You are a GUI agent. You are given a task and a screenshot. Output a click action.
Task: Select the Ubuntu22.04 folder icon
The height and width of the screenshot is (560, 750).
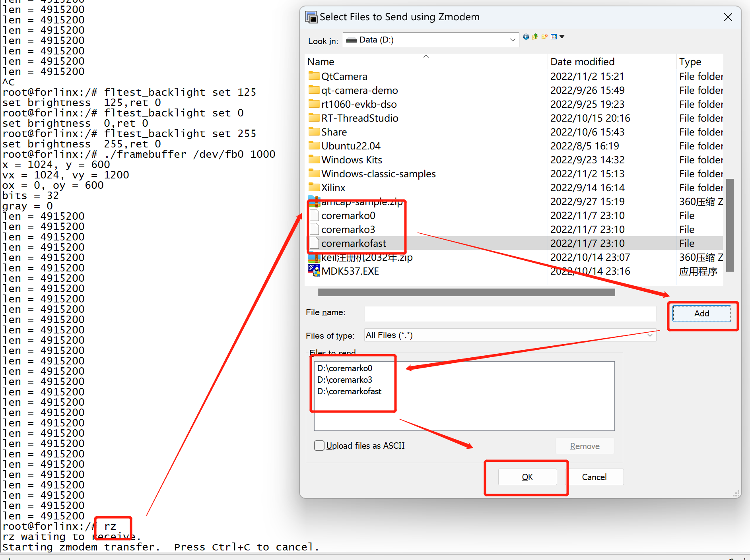pos(314,145)
